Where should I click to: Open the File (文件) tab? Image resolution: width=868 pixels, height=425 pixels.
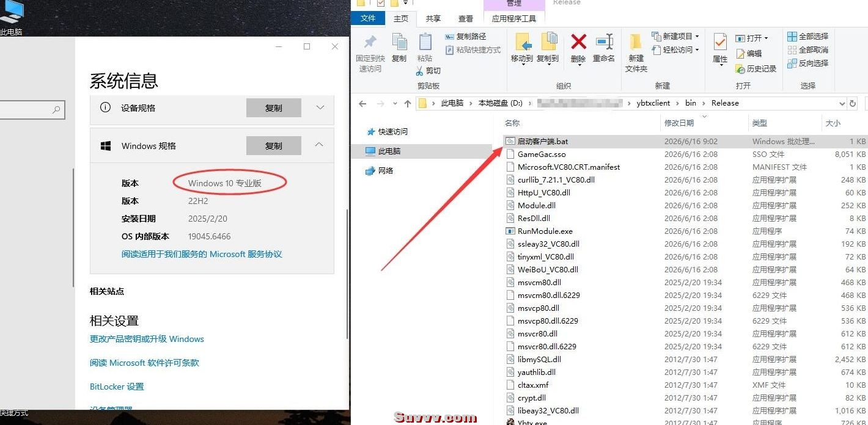[x=368, y=18]
